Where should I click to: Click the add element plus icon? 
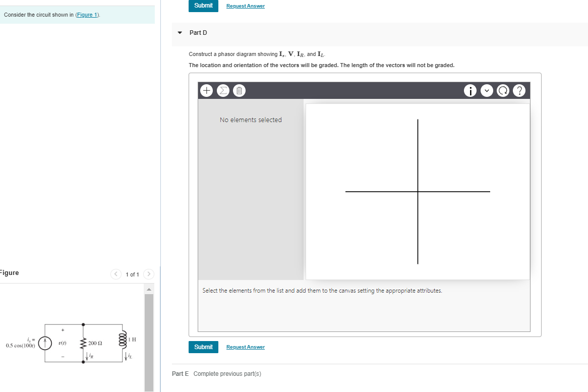206,90
